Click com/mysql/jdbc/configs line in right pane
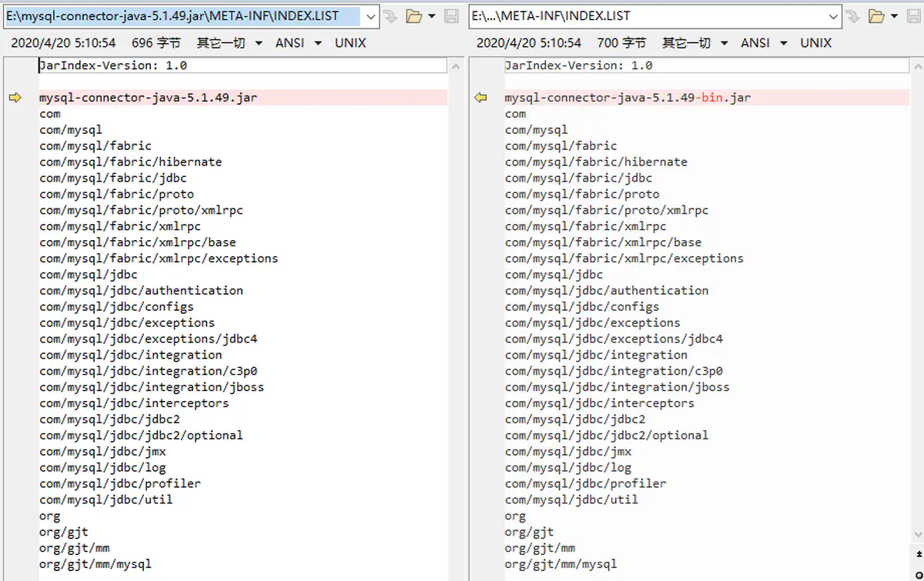This screenshot has height=581, width=924. tap(582, 306)
